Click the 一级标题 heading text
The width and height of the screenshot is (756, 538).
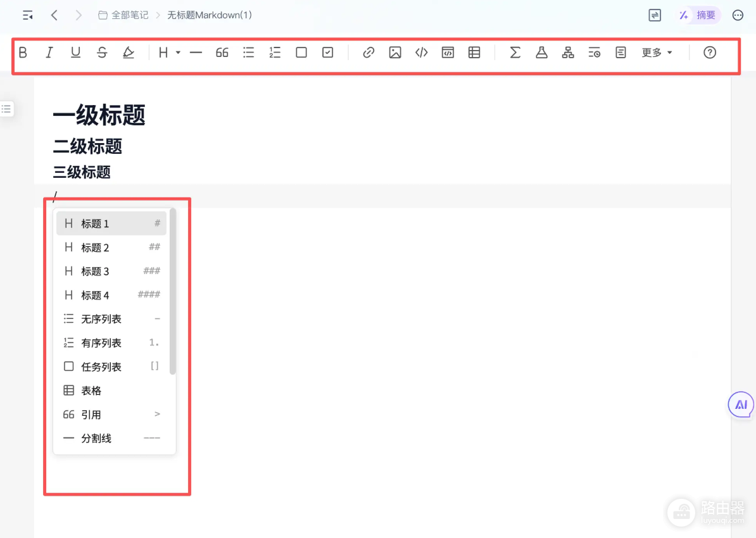99,115
